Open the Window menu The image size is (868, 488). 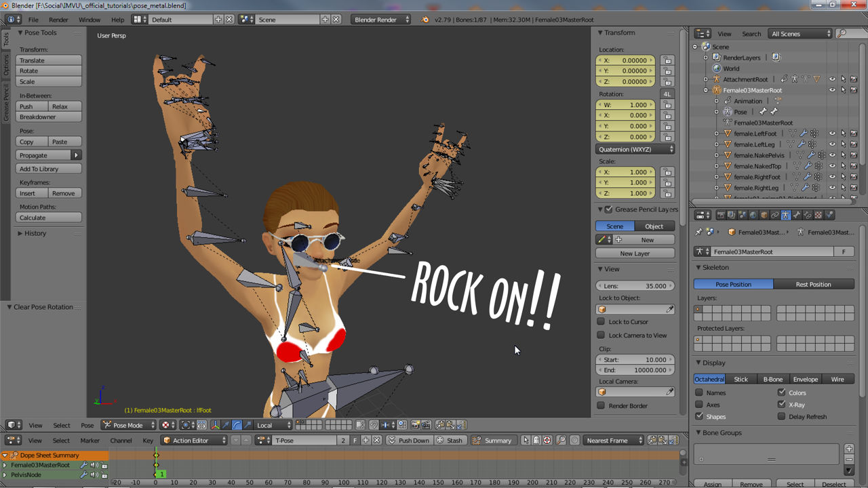pos(90,20)
